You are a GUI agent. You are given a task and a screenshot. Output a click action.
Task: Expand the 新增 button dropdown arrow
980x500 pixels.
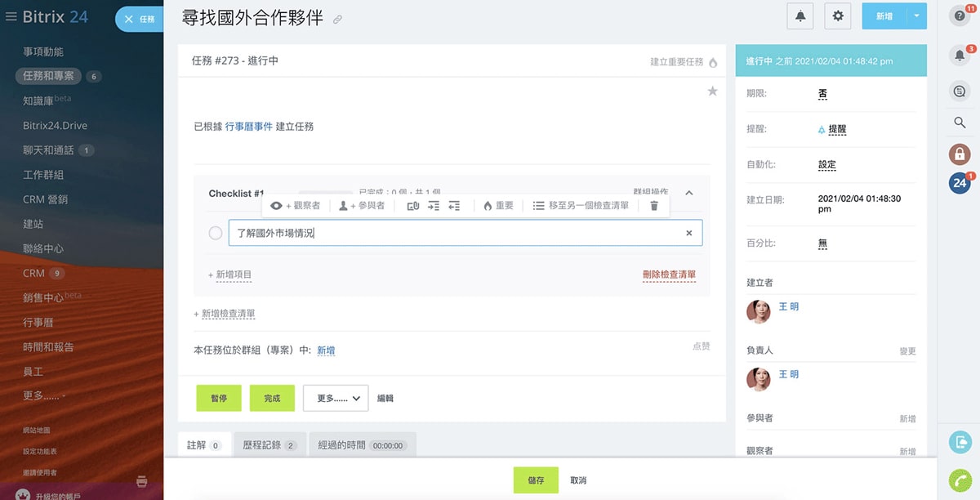pos(917,16)
